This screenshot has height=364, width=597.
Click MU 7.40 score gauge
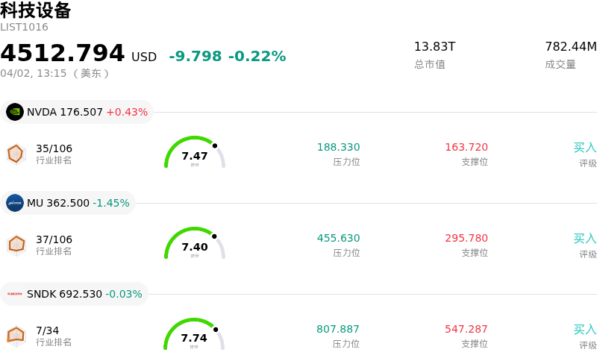point(194,245)
